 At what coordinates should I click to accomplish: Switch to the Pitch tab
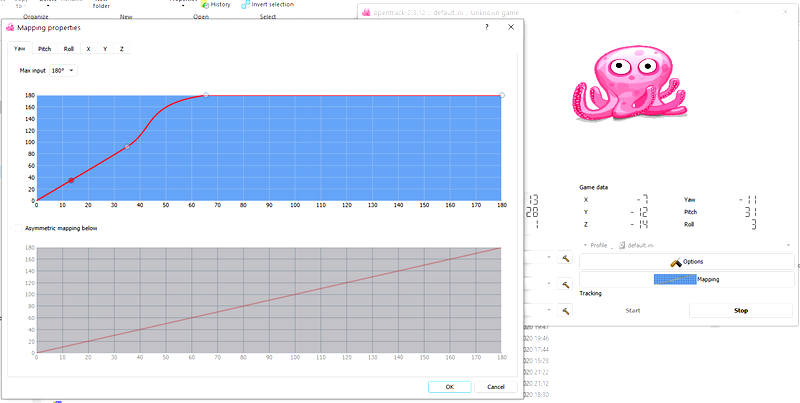[x=45, y=49]
